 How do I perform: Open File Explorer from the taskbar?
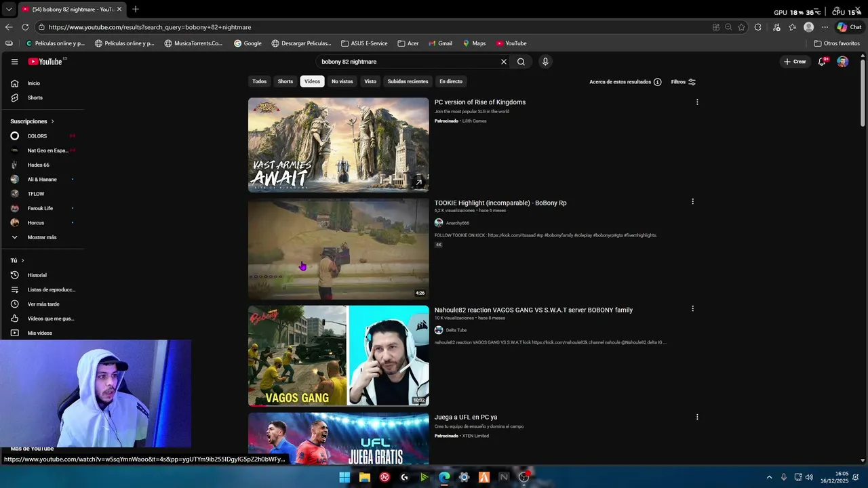pyautogui.click(x=365, y=477)
